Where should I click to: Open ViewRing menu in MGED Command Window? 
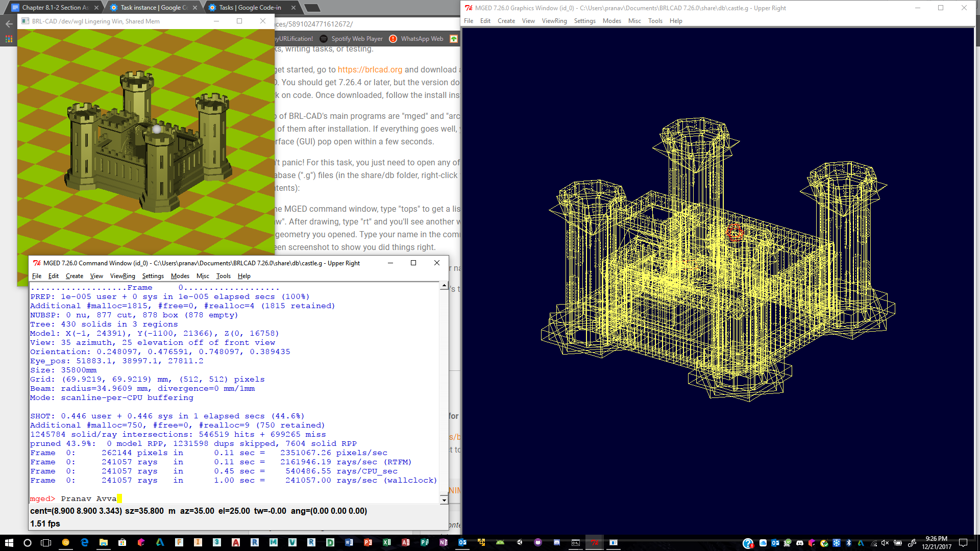pyautogui.click(x=122, y=276)
